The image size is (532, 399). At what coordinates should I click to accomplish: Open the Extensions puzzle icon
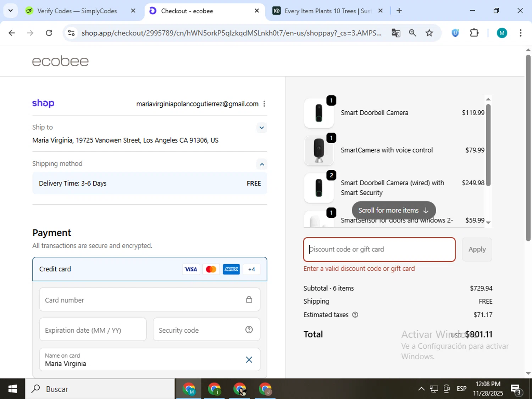[474, 33]
